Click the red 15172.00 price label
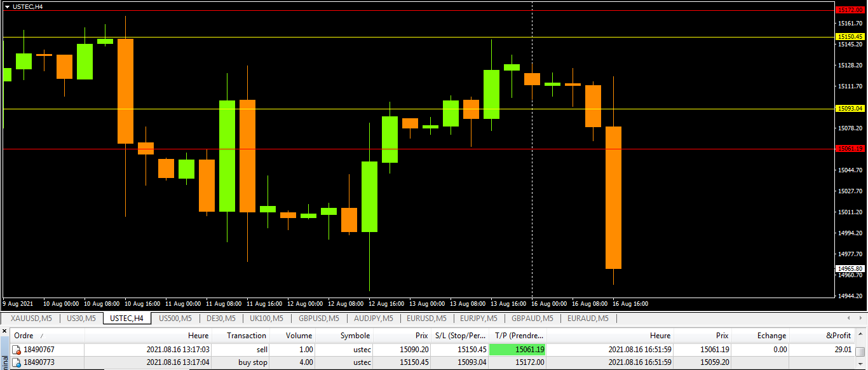The height and width of the screenshot is (370, 868). coord(850,10)
